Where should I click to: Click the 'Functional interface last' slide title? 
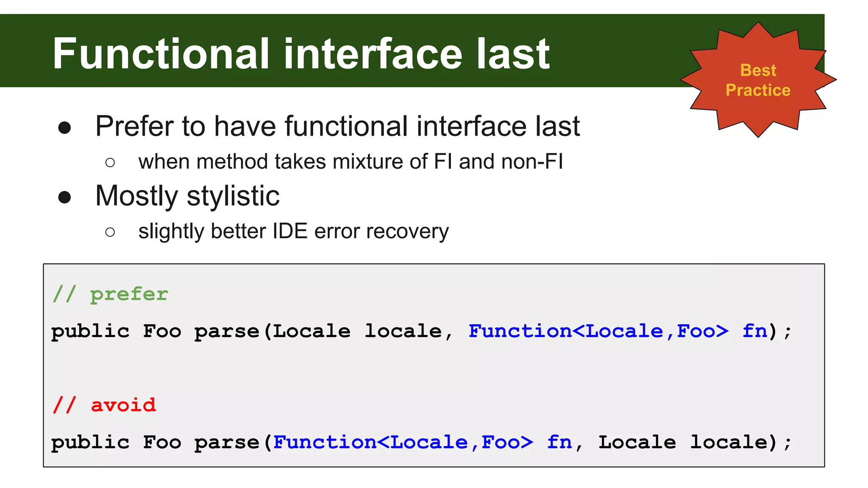[301, 53]
